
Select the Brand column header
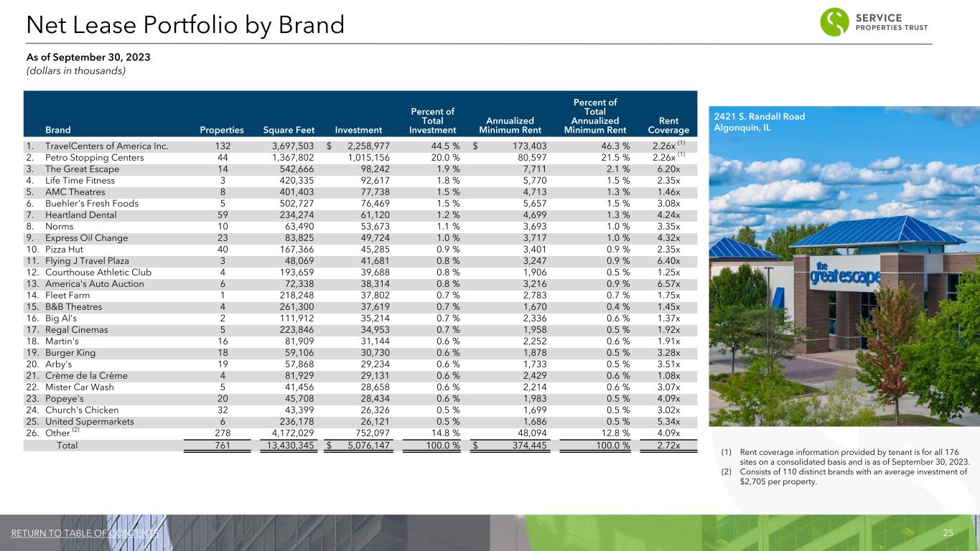pos(57,130)
